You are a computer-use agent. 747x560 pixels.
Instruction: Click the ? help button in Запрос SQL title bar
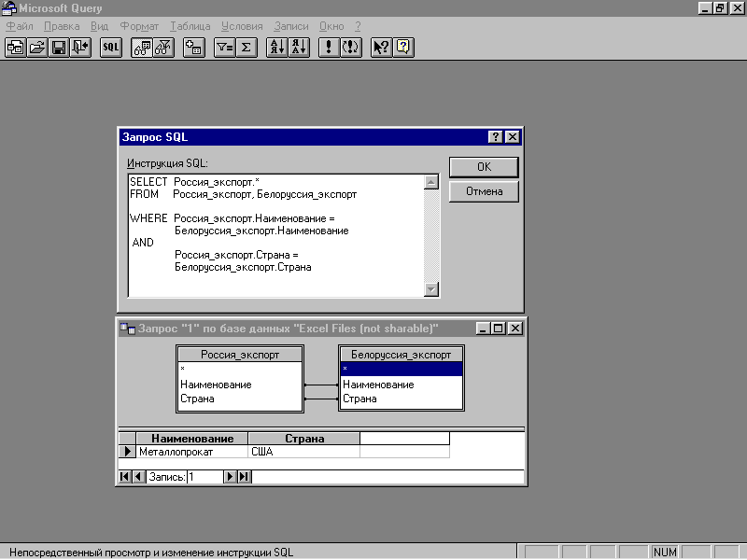pos(496,137)
